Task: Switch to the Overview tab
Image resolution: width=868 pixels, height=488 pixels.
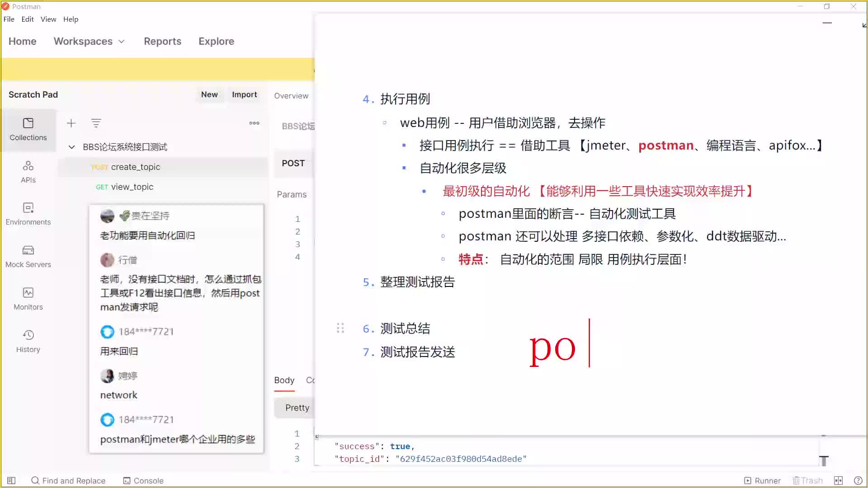Action: pyautogui.click(x=291, y=96)
